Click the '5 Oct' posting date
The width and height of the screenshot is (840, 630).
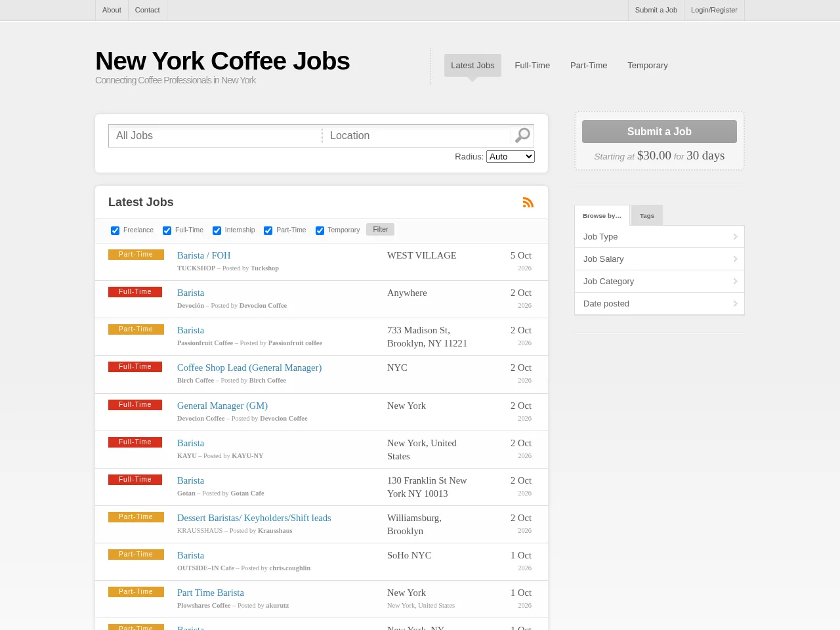521,255
